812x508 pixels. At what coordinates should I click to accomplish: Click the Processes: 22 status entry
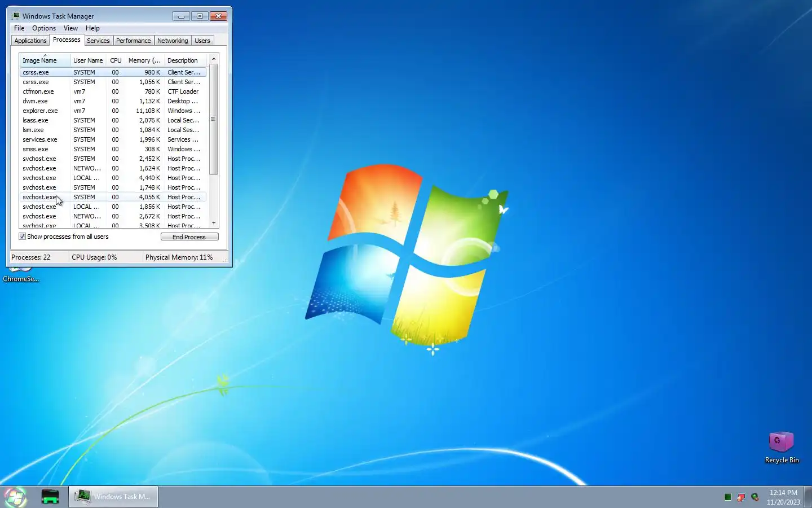pyautogui.click(x=30, y=257)
